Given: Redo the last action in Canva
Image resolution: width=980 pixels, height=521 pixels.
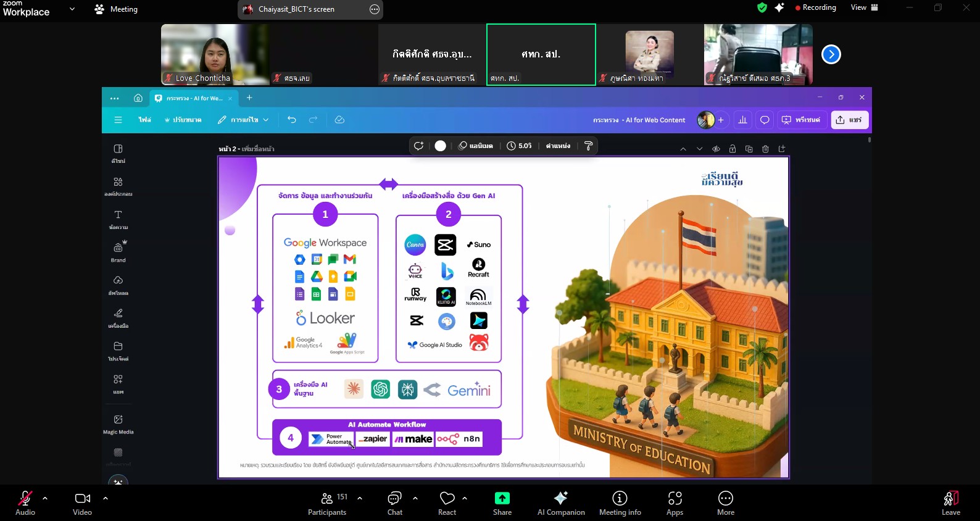Looking at the screenshot, I should click(x=313, y=120).
